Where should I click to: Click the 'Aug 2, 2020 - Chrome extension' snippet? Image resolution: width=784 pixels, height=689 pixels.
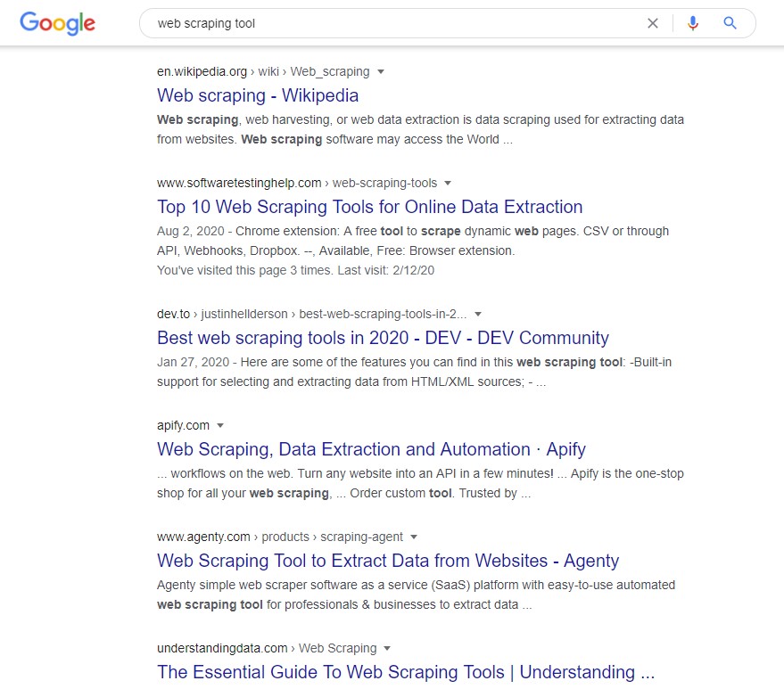tap(412, 241)
